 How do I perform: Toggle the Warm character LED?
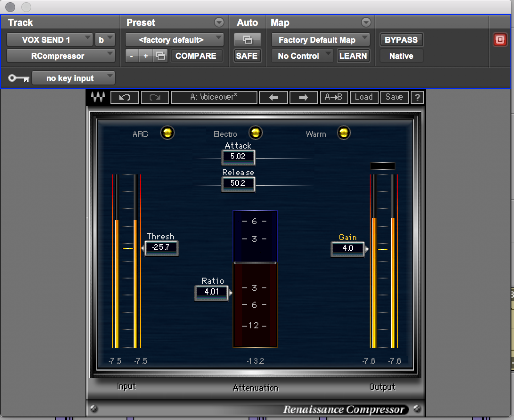tap(344, 133)
